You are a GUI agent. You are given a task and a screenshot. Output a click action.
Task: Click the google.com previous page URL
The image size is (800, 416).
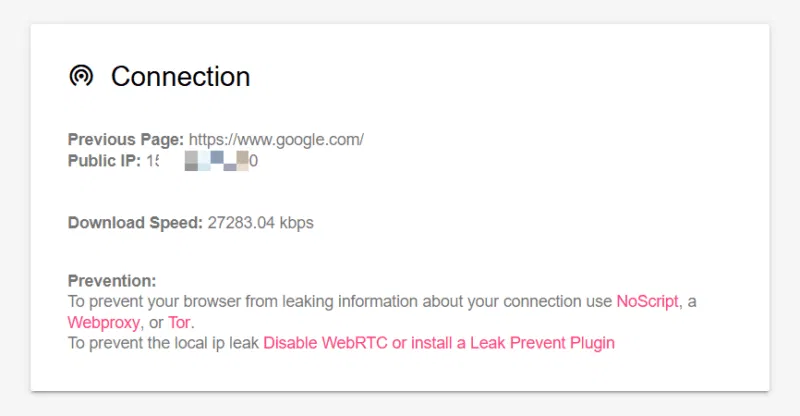coord(276,139)
